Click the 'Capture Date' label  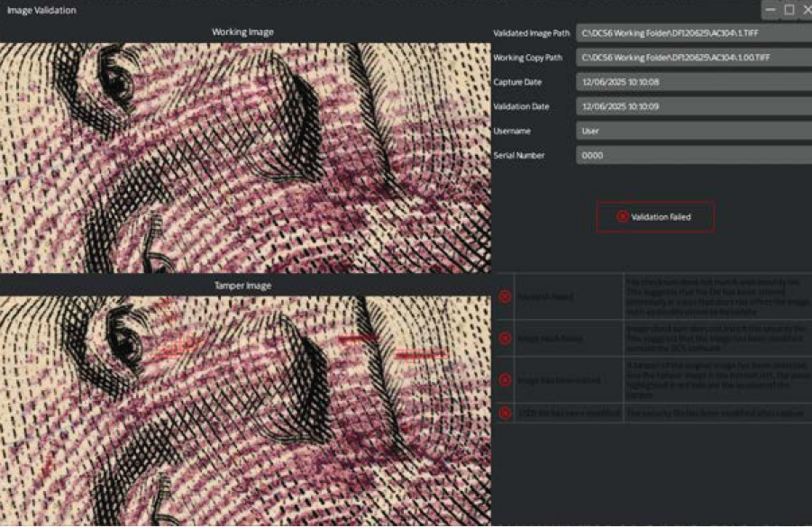[x=517, y=82]
